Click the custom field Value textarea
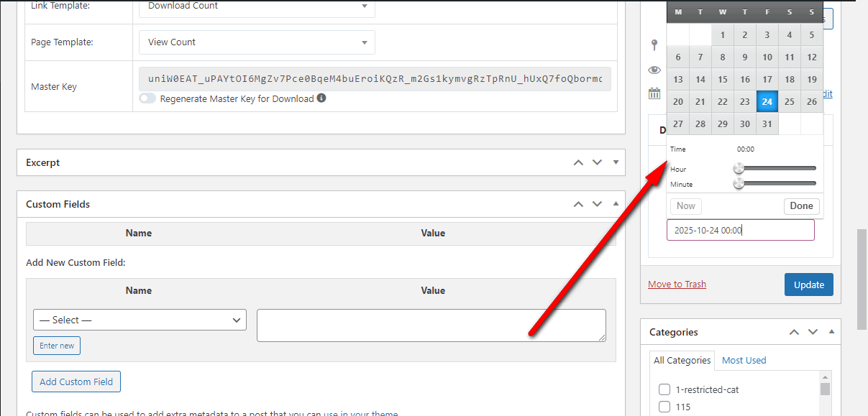The width and height of the screenshot is (868, 416). pyautogui.click(x=431, y=325)
